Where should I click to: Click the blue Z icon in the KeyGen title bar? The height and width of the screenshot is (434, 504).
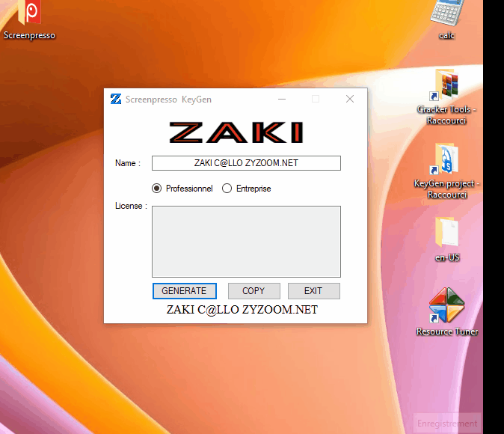(116, 99)
